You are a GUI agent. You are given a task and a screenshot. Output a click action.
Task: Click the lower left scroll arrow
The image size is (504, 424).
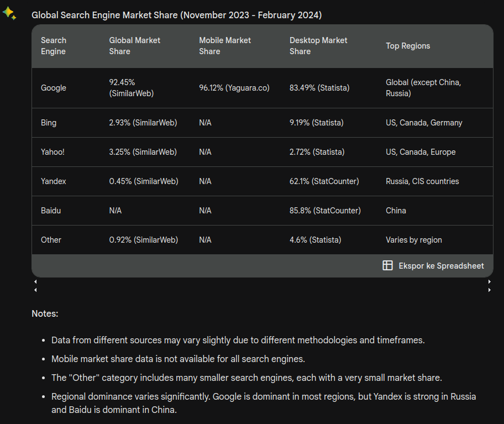[36, 290]
